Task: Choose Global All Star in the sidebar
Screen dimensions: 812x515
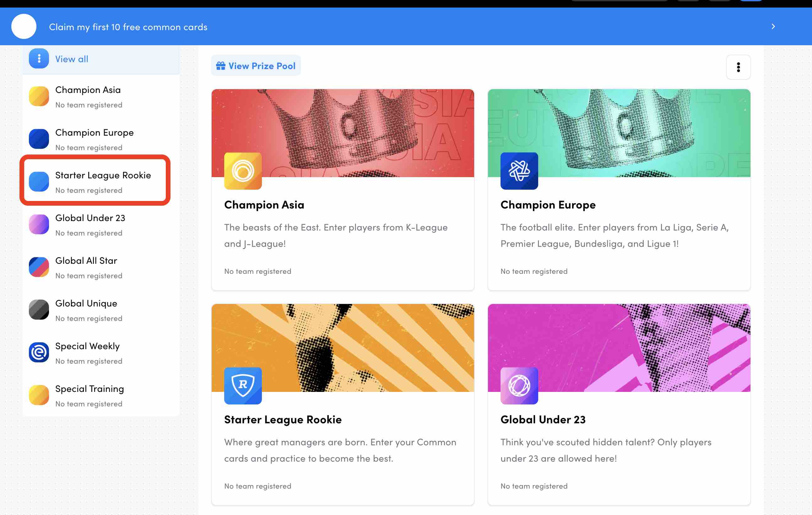Action: click(x=101, y=268)
